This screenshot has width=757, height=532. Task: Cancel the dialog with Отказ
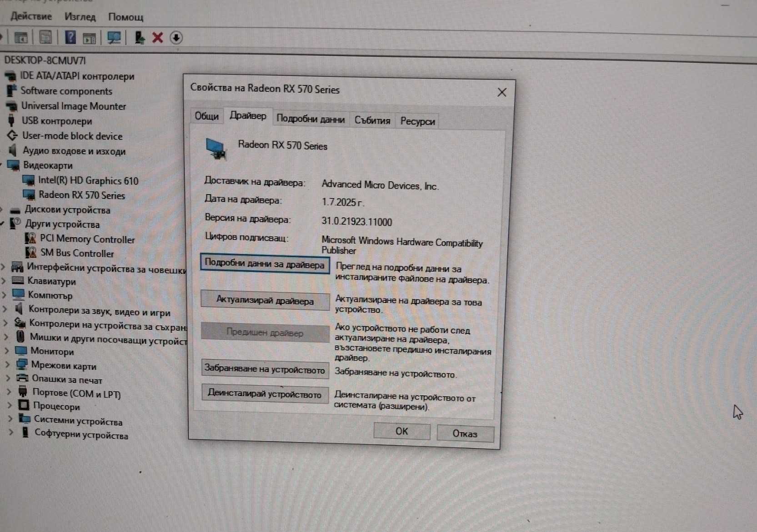[x=465, y=433]
